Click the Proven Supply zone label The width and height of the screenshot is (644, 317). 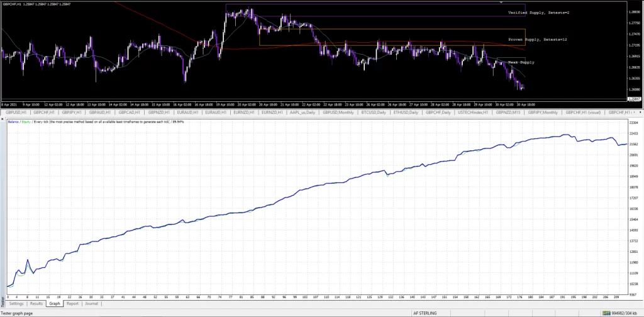[x=537, y=40]
